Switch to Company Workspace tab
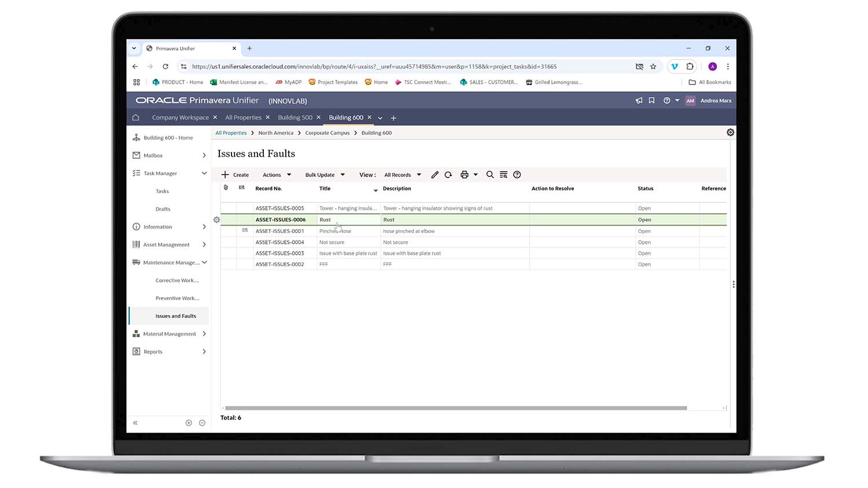The height and width of the screenshot is (488, 868). point(181,117)
